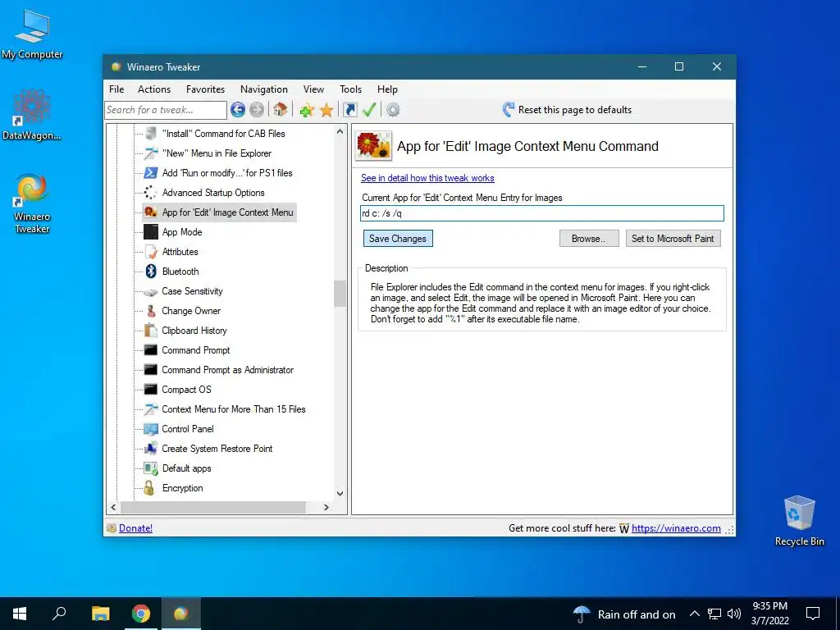Click the Encryption padlock icon
The height and width of the screenshot is (630, 840).
[149, 488]
